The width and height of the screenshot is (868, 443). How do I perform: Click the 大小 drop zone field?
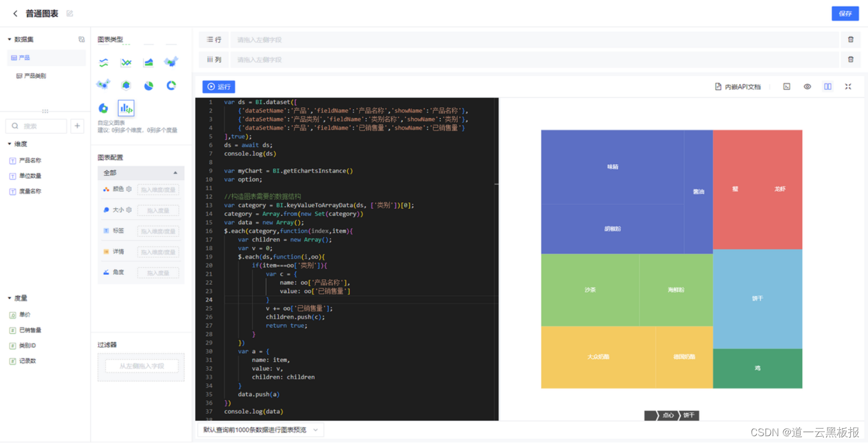pos(158,210)
